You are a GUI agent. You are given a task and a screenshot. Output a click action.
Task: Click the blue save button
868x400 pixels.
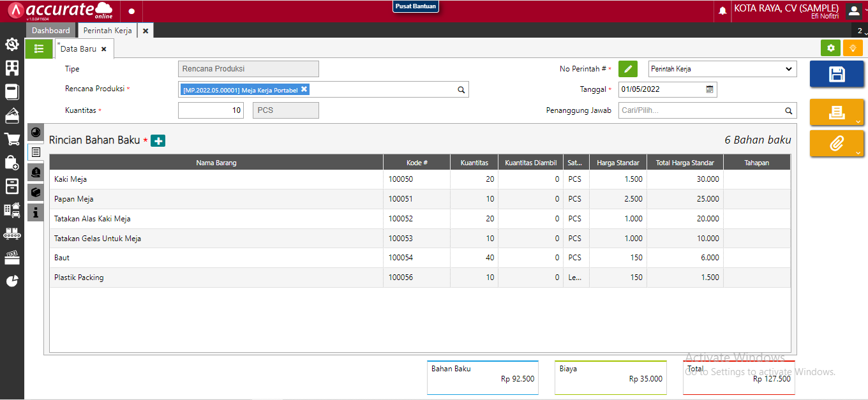pyautogui.click(x=837, y=74)
